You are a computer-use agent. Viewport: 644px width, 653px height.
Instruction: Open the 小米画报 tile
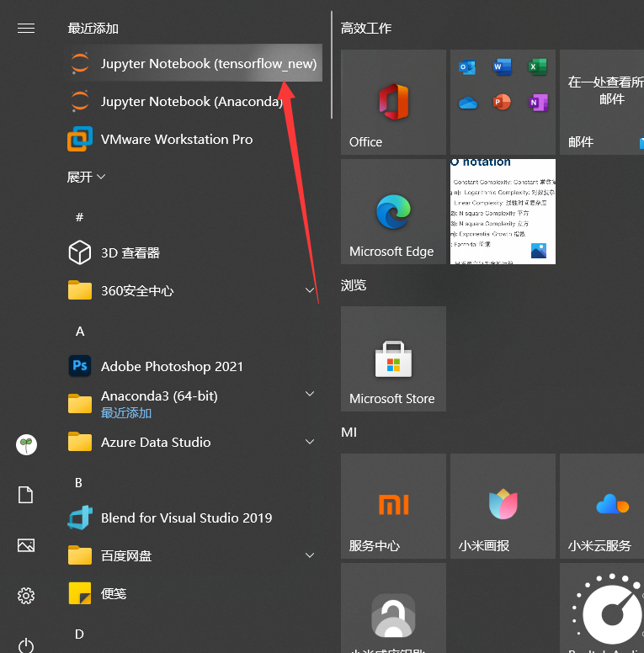[x=503, y=506]
